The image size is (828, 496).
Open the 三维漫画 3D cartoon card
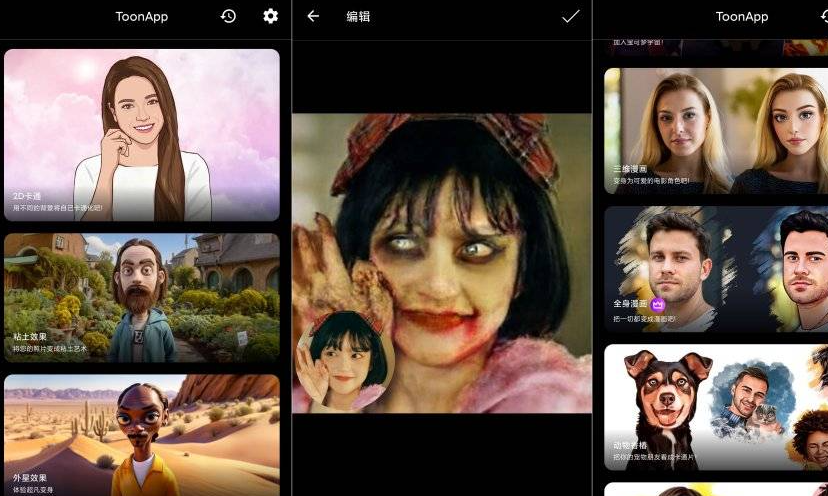[716, 131]
